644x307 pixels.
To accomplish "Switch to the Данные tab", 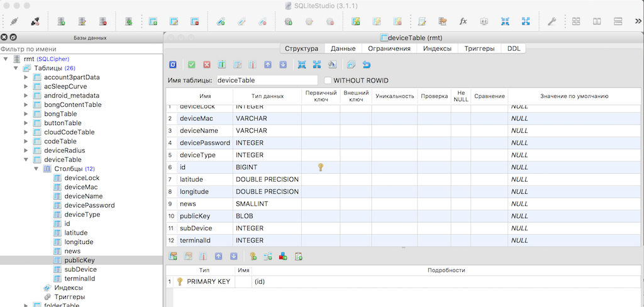I will pyautogui.click(x=343, y=48).
